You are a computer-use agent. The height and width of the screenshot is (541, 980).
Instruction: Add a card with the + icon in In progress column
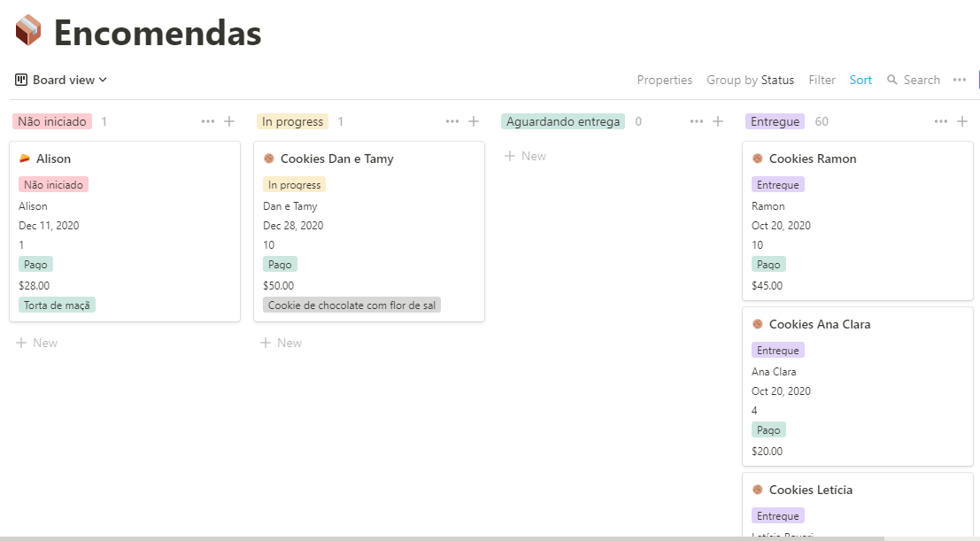(472, 120)
